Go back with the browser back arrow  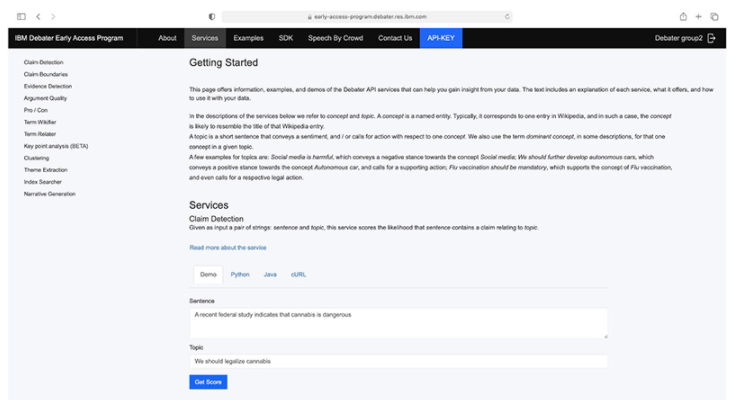tap(38, 17)
